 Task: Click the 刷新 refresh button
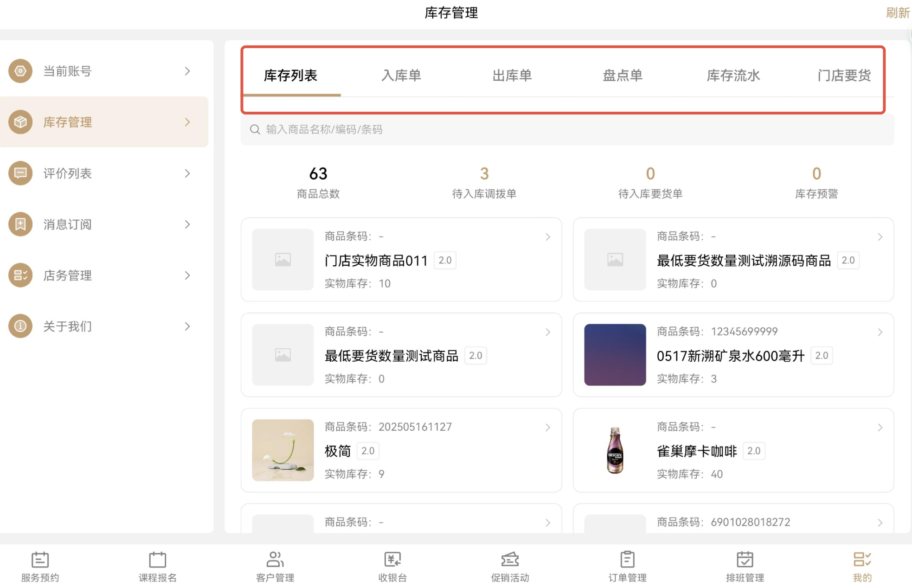897,13
